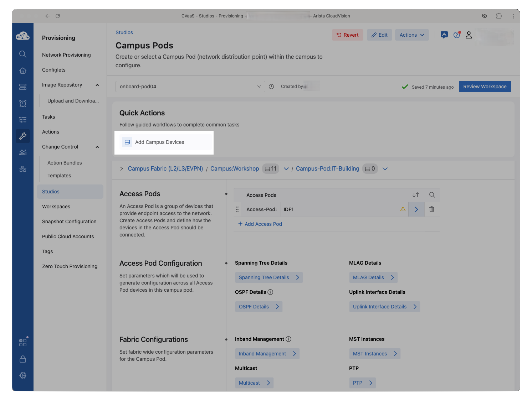Screen dimensions: 532x406
Task: Click the search icon in Access Pods header
Action: pos(432,195)
